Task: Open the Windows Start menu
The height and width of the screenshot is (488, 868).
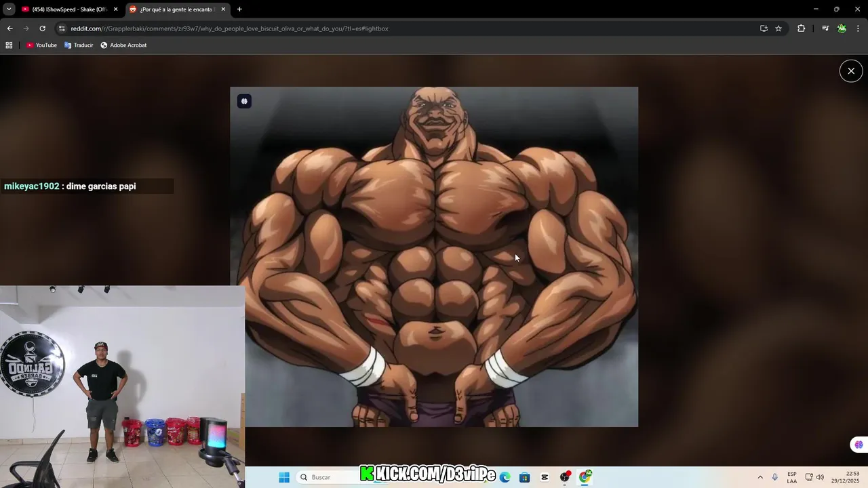Action: pyautogui.click(x=284, y=477)
